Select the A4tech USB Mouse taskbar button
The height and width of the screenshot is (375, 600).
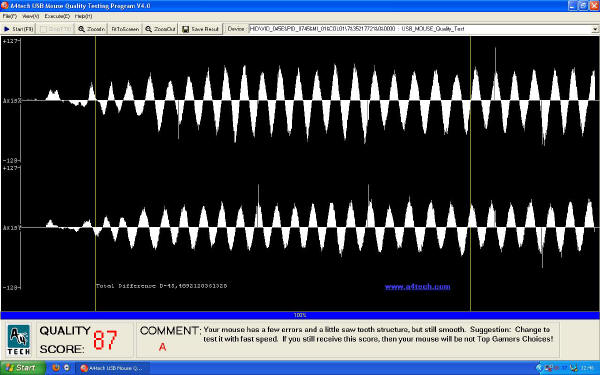click(111, 368)
